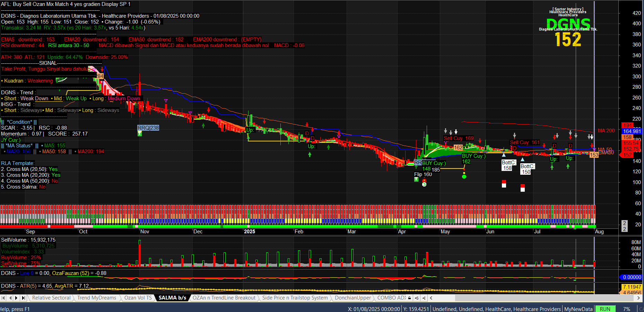This screenshot has width=644, height=312.
Task: Click the EMA50 line label
Action: pos(606,153)
